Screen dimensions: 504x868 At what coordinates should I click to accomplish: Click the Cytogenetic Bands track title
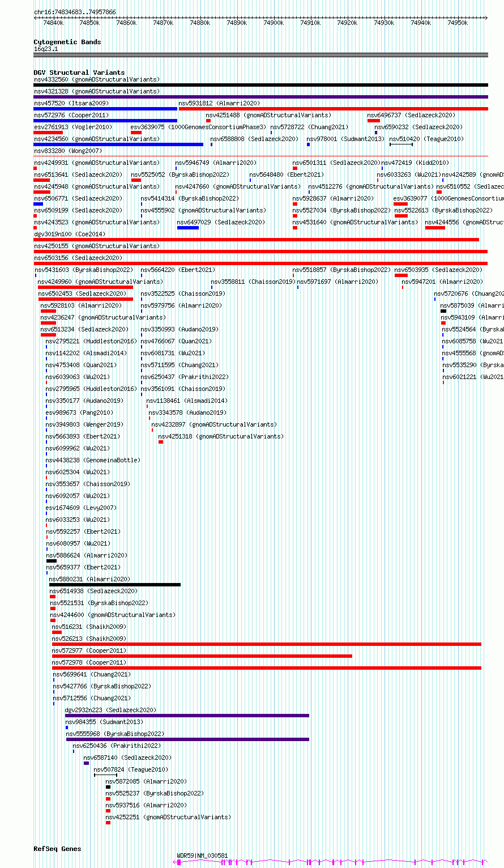67,42
